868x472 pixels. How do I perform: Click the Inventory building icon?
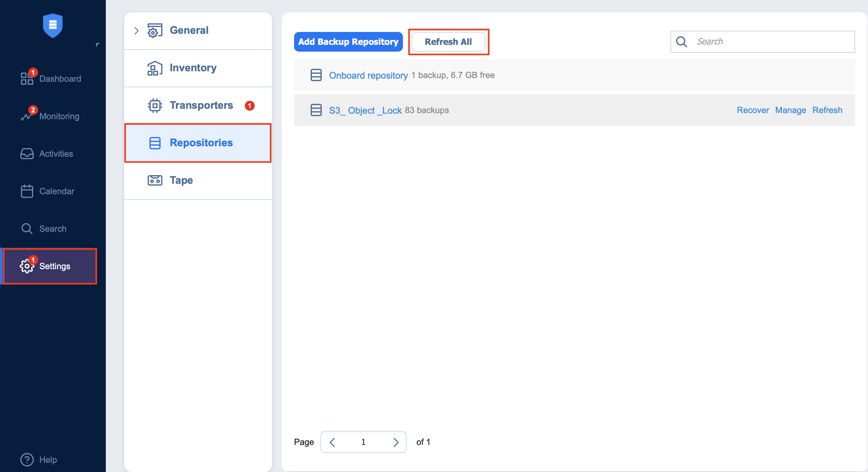pyautogui.click(x=155, y=68)
